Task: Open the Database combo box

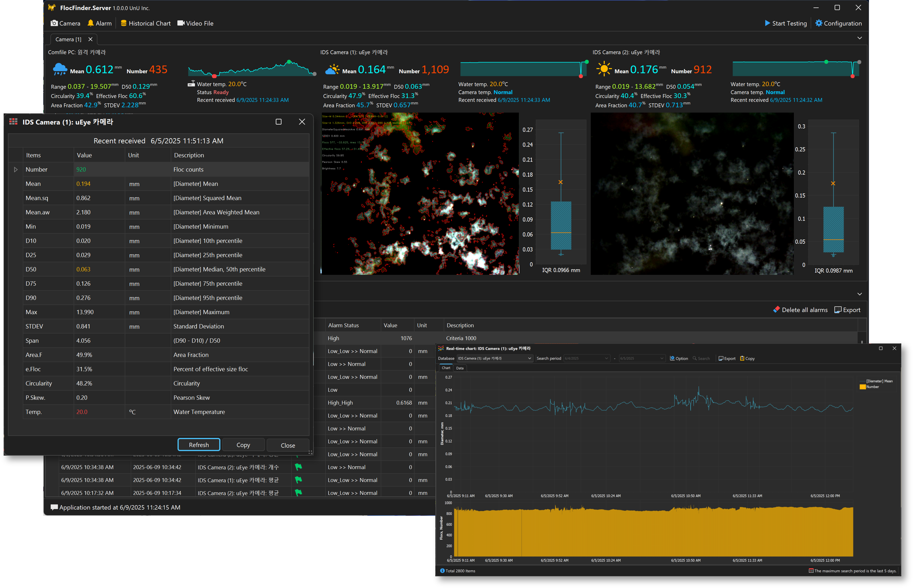Action: pos(494,358)
